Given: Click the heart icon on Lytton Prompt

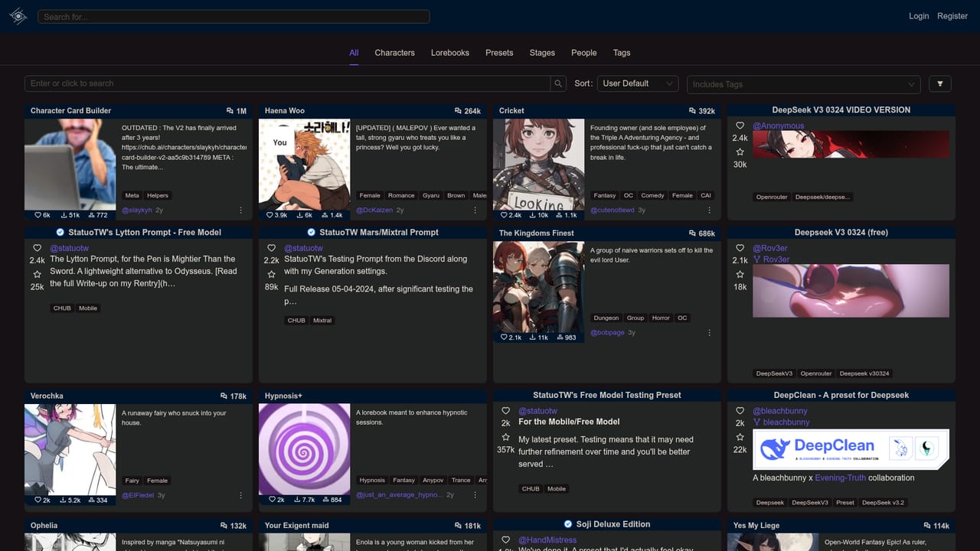Looking at the screenshot, I should click(37, 248).
